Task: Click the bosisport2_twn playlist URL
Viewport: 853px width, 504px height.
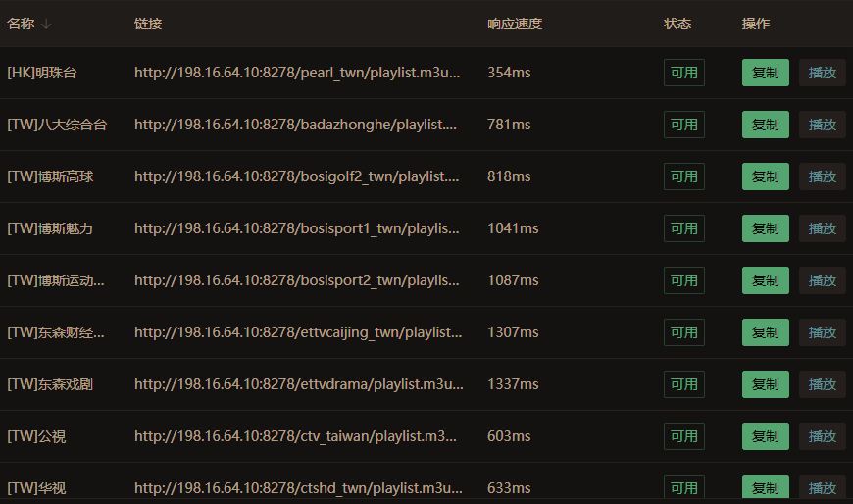Action: (x=296, y=280)
